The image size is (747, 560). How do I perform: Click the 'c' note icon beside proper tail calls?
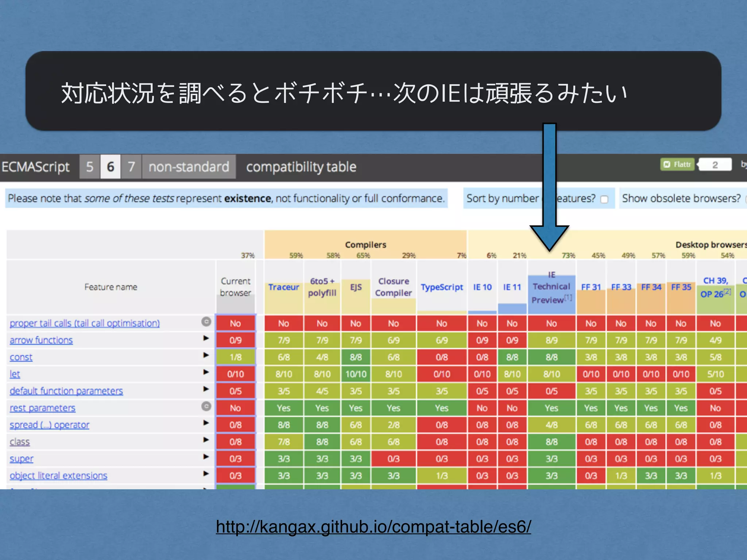[x=206, y=322]
